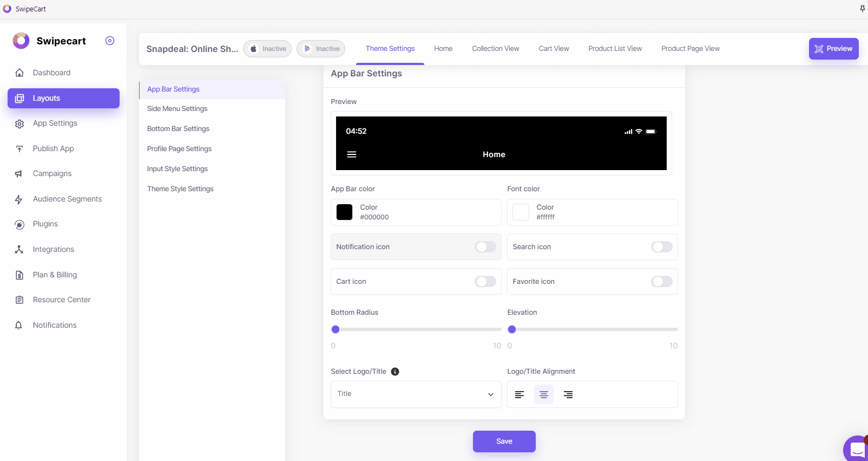Enable the Favorite icon toggle

click(662, 282)
